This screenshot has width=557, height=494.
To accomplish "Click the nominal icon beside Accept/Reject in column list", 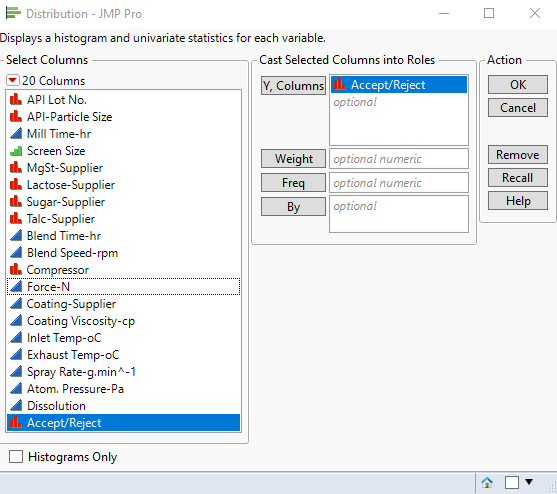I will [x=16, y=423].
